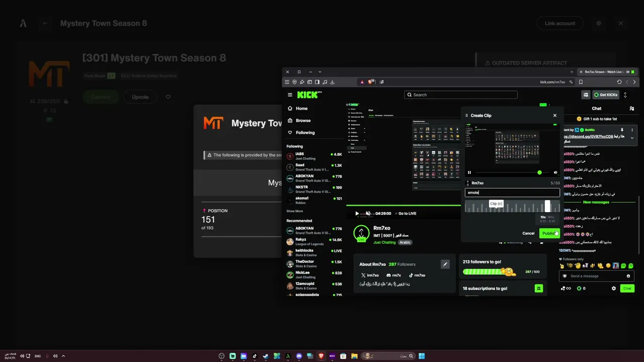Open iABS channel in Following list
Viewport: 644px width, 362px height.
point(314,156)
